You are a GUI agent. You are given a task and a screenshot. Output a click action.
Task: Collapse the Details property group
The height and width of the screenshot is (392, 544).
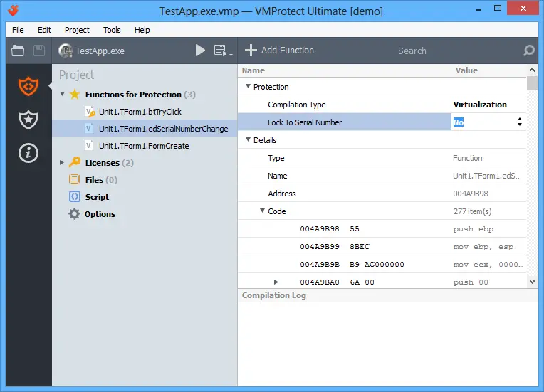[248, 139]
